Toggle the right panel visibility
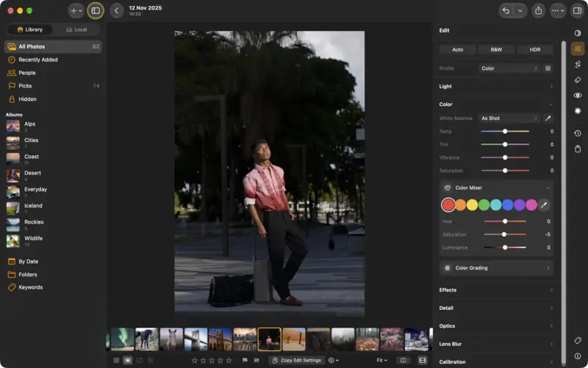This screenshot has width=588, height=368. pos(578,11)
